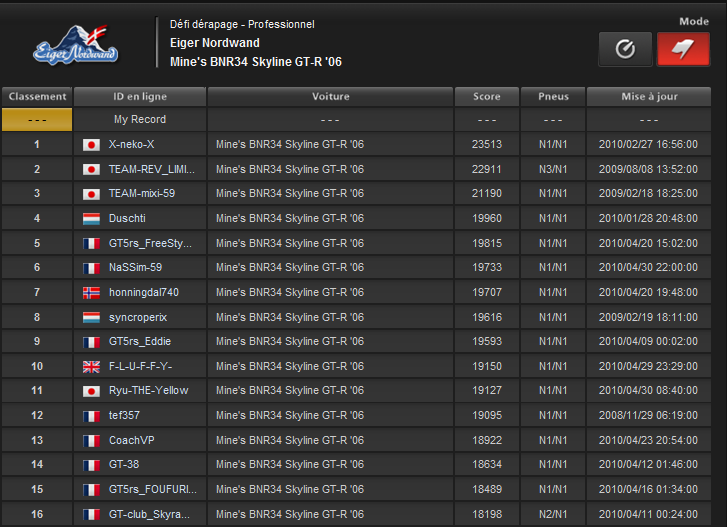Select the My Record row label
This screenshot has height=527, width=727.
click(x=140, y=120)
